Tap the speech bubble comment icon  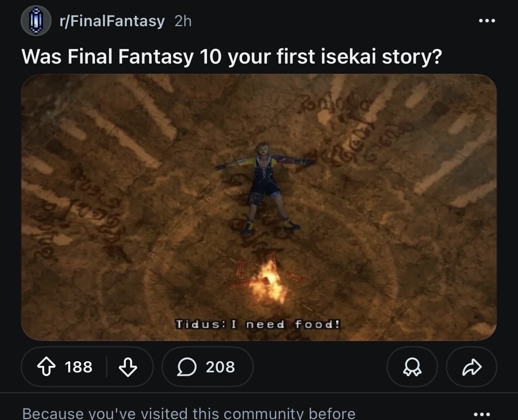pos(187,367)
